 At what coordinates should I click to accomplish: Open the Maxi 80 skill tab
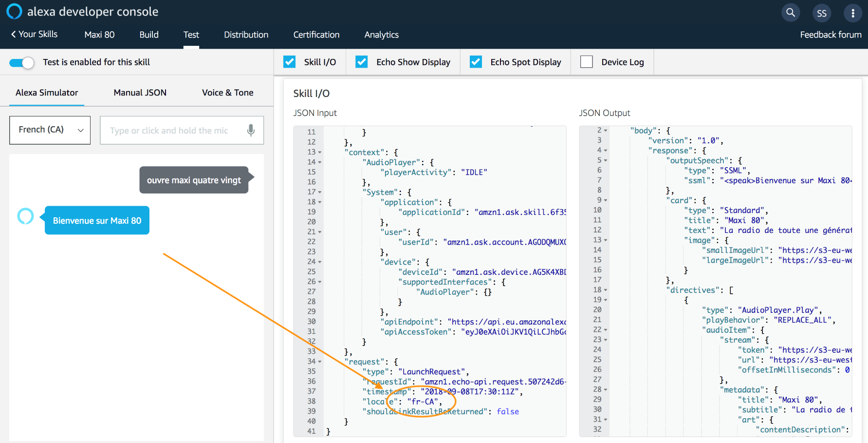[99, 35]
